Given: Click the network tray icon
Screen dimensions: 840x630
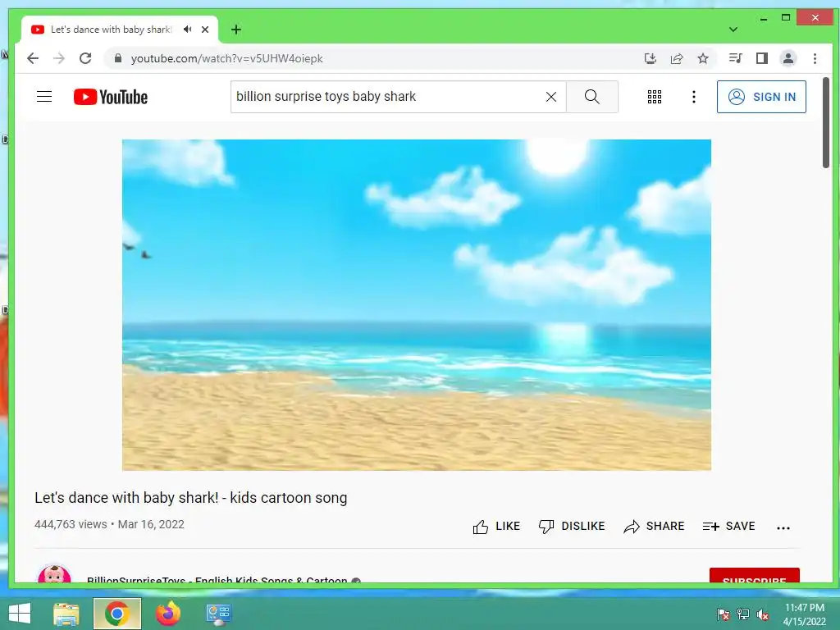Looking at the screenshot, I should (x=743, y=614).
